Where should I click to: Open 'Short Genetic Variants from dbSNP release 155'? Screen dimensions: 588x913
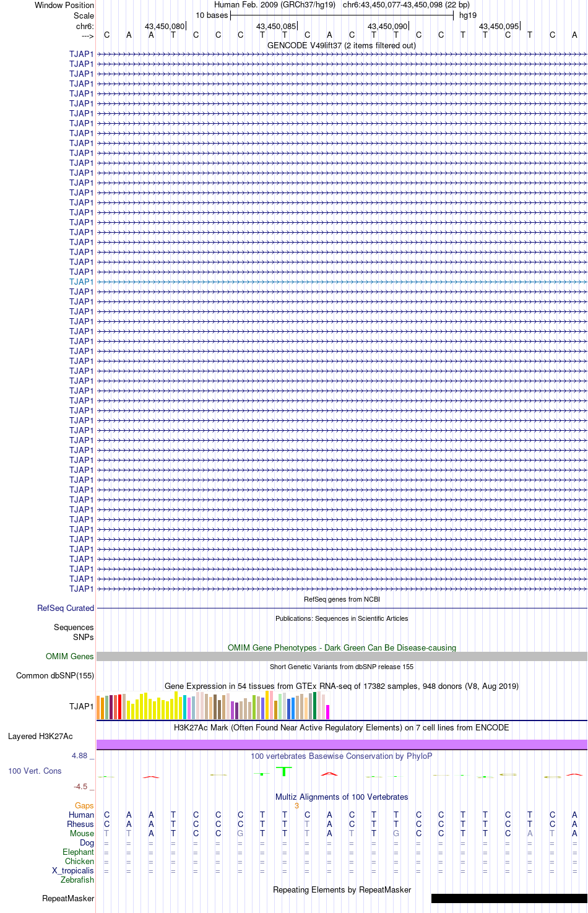point(342,667)
